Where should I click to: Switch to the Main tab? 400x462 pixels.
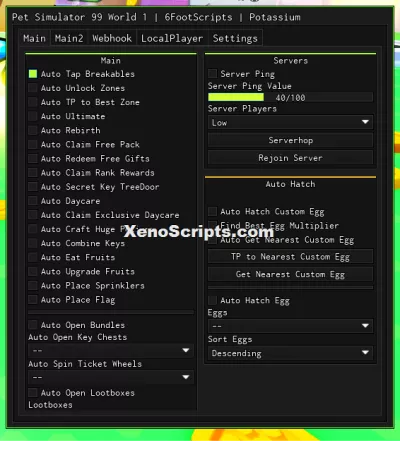pyautogui.click(x=34, y=38)
